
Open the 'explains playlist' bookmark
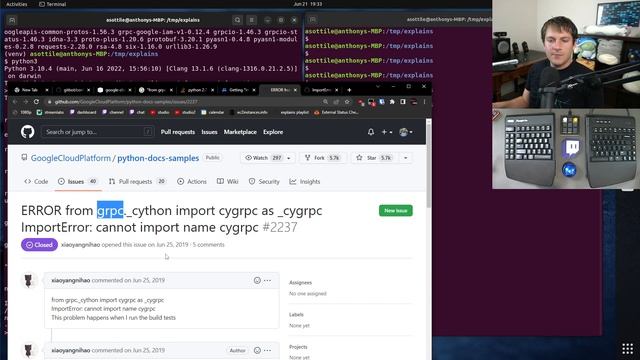click(295, 112)
